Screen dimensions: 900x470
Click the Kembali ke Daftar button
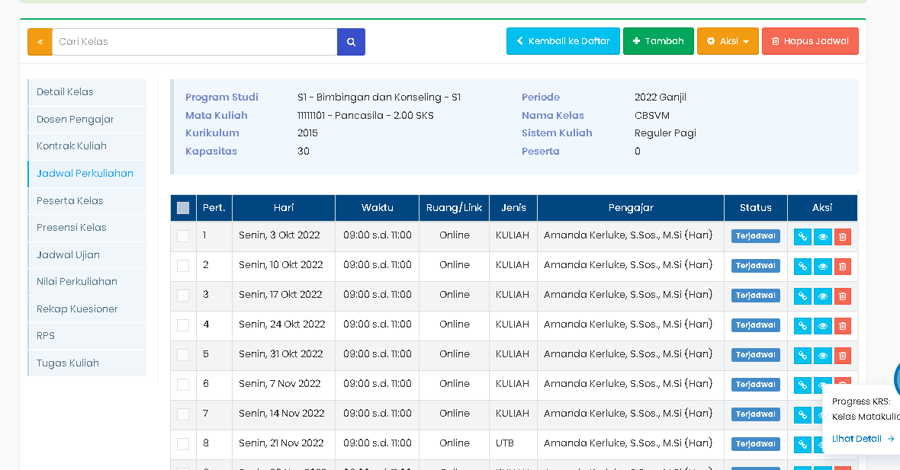point(562,42)
